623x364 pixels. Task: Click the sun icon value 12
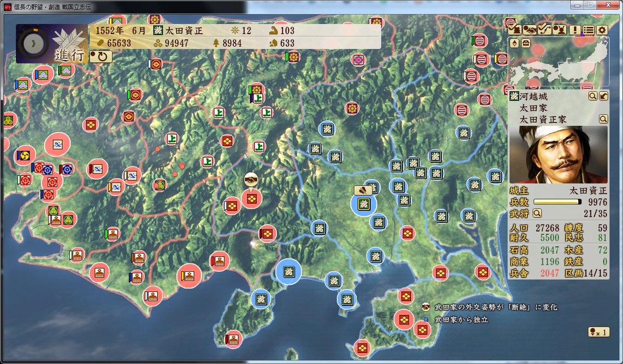point(246,31)
